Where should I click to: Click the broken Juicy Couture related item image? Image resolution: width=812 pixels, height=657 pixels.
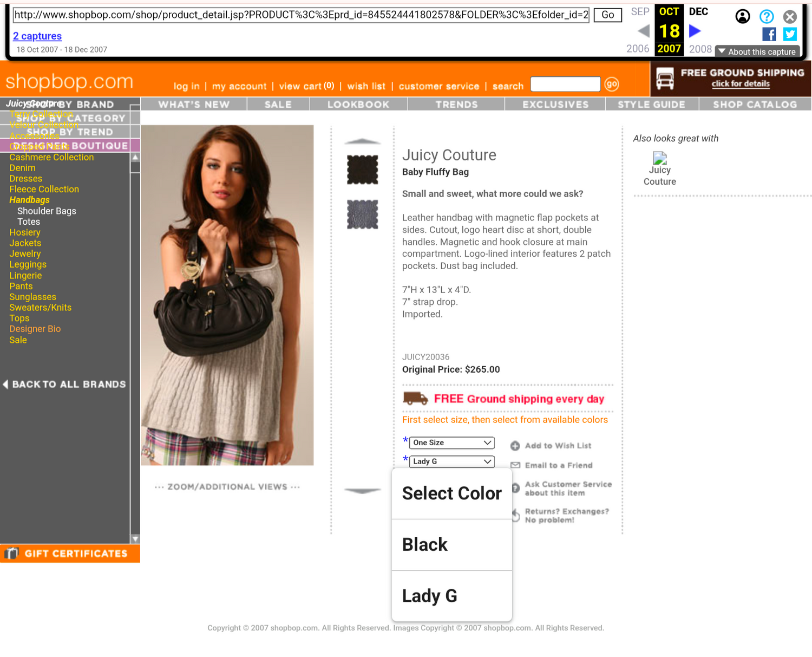(x=659, y=158)
